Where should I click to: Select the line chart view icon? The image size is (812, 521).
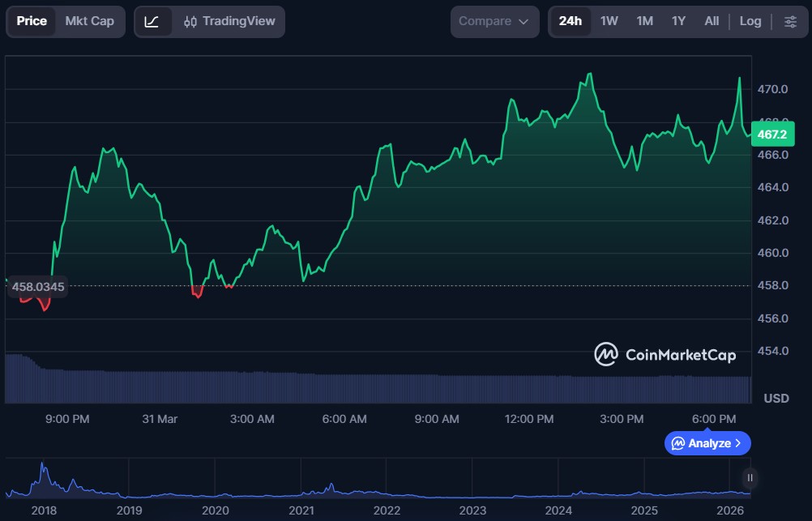(152, 21)
